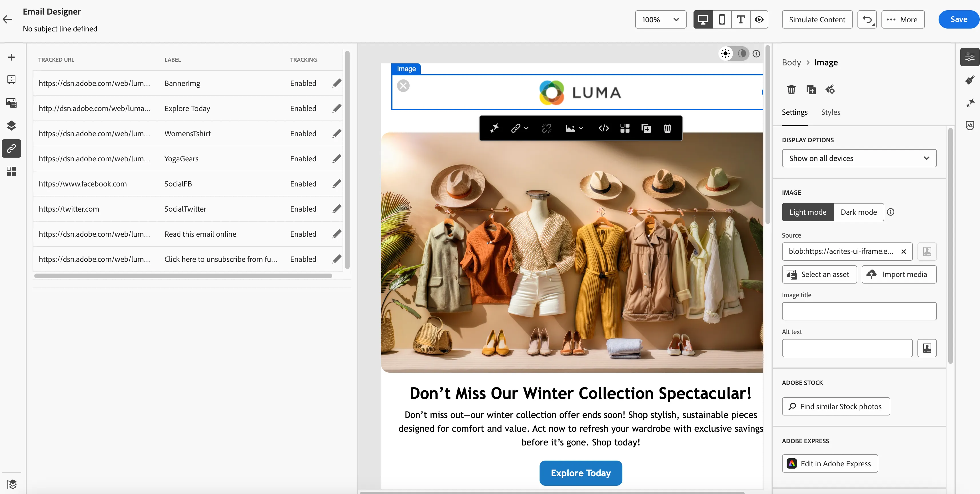Open the fragments grid sidebar icon
Image resolution: width=980 pixels, height=494 pixels.
(11, 171)
